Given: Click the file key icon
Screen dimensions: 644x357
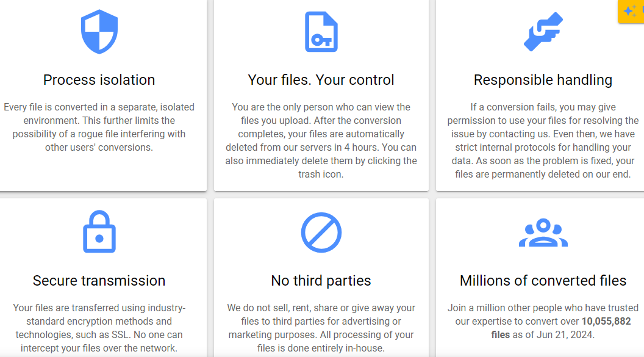Looking at the screenshot, I should point(321,32).
